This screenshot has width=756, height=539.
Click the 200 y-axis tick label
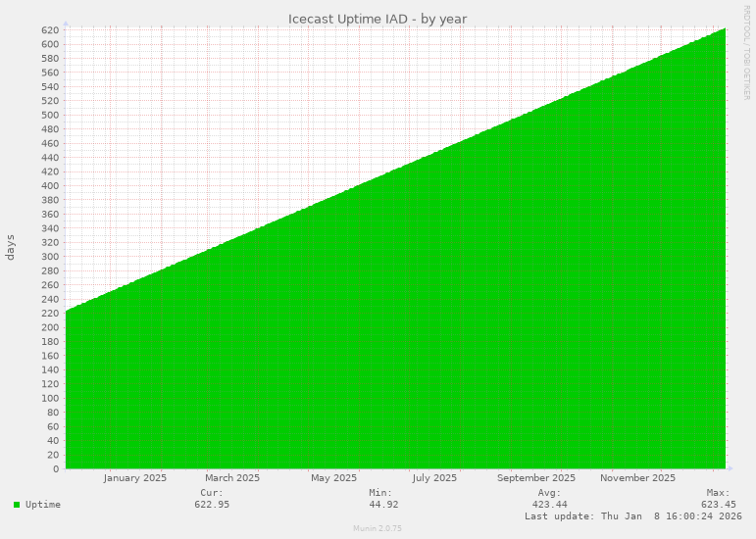click(x=51, y=327)
